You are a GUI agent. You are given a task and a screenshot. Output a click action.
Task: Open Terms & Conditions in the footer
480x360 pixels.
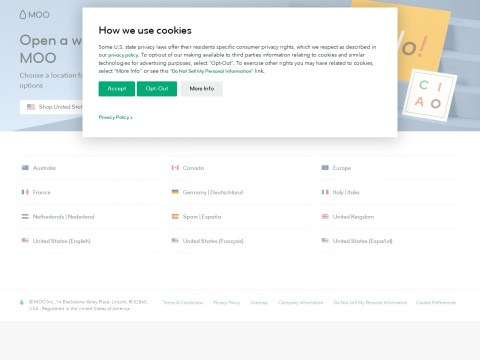click(x=183, y=303)
